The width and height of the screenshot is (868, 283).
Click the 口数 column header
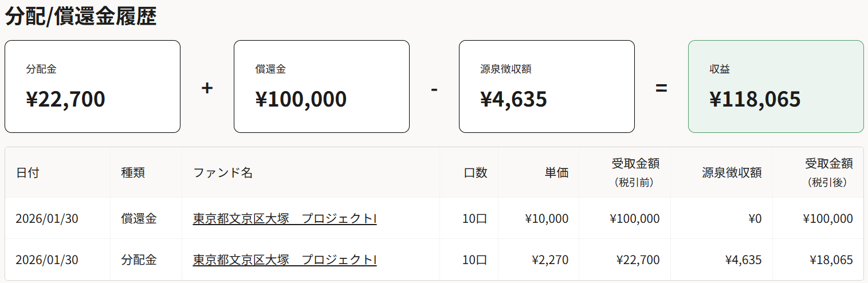click(x=476, y=173)
